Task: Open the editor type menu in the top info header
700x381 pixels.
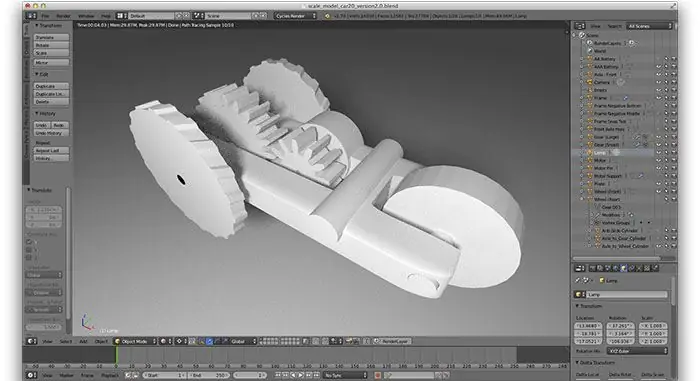Action: [31, 16]
